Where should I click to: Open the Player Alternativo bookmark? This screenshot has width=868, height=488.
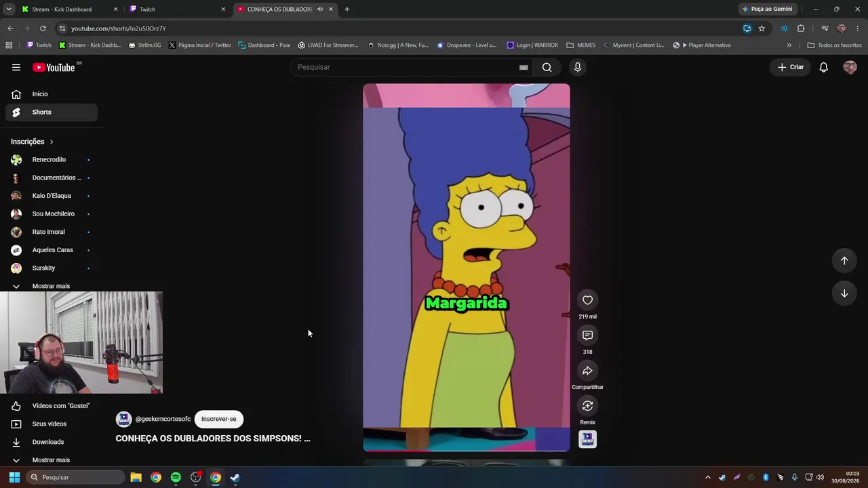[x=702, y=45]
